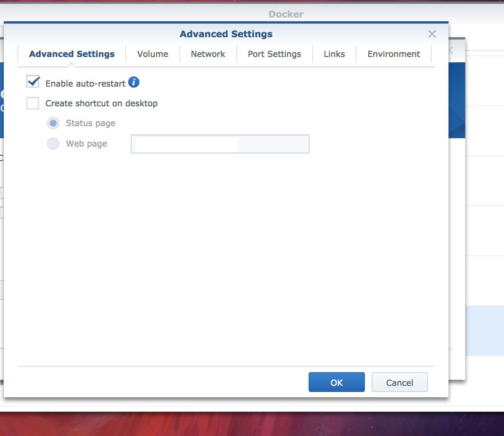Click the Docker window title text
This screenshot has width=504, height=436.
tap(286, 14)
